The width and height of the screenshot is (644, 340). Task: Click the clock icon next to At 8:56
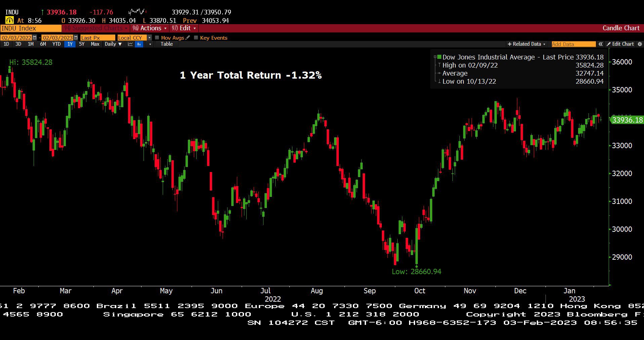(x=9, y=20)
